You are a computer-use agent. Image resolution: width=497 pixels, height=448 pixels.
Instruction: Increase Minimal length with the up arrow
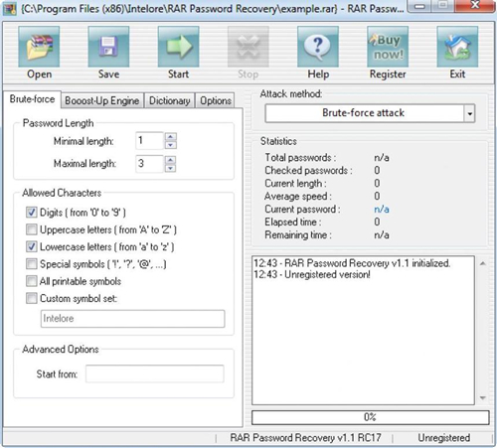170,137
